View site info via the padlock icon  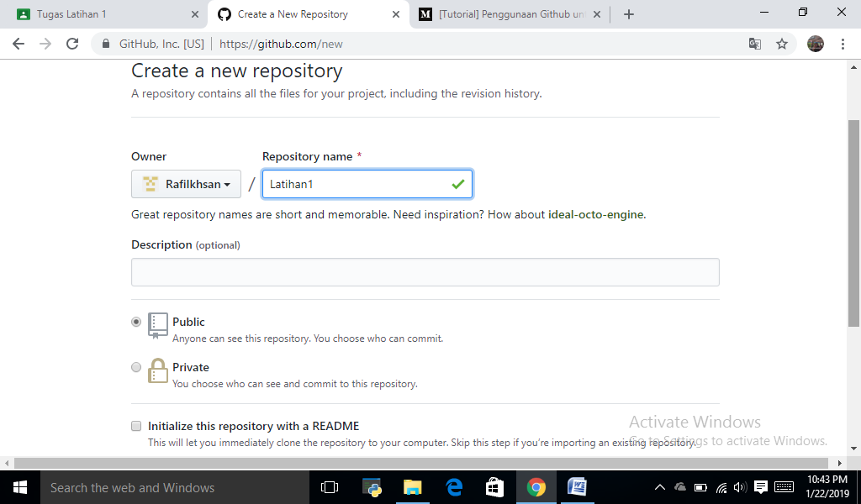tap(106, 44)
